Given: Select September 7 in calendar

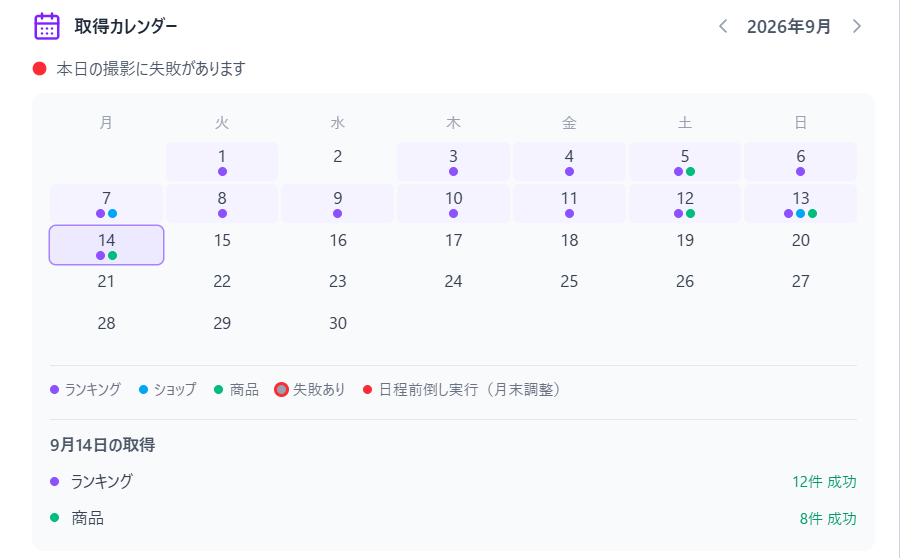Looking at the screenshot, I should point(106,204).
